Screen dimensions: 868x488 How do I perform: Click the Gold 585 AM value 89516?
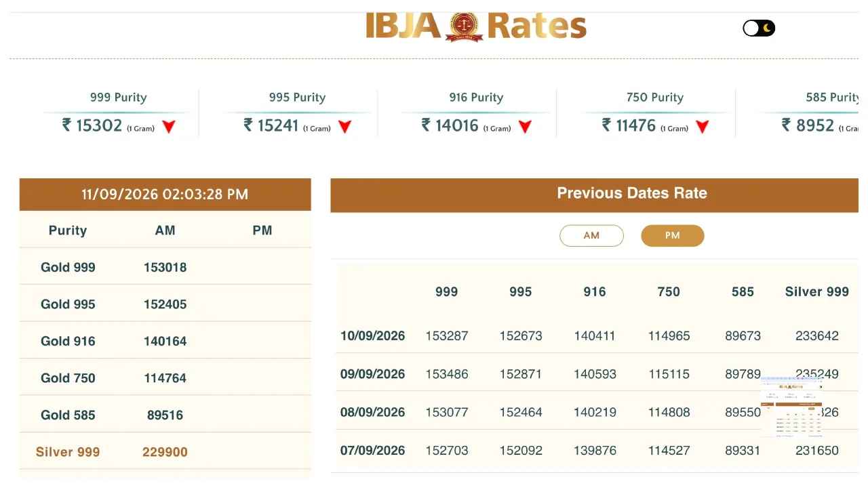pos(165,415)
